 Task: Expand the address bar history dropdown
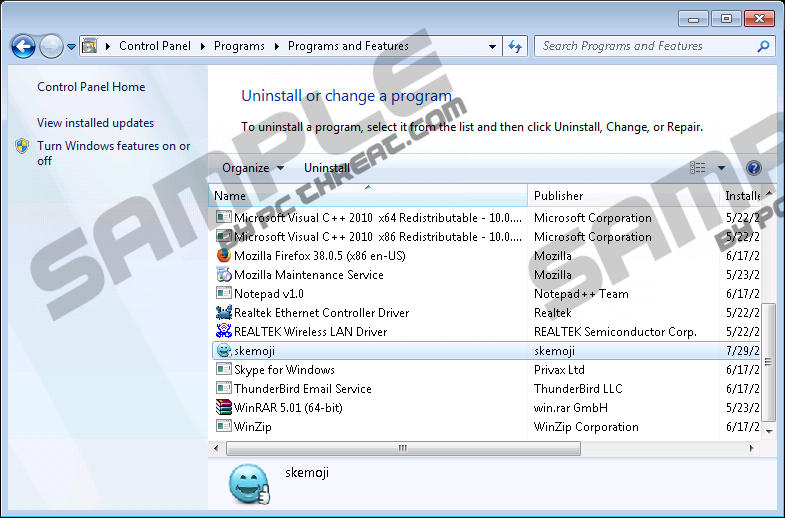pos(492,46)
